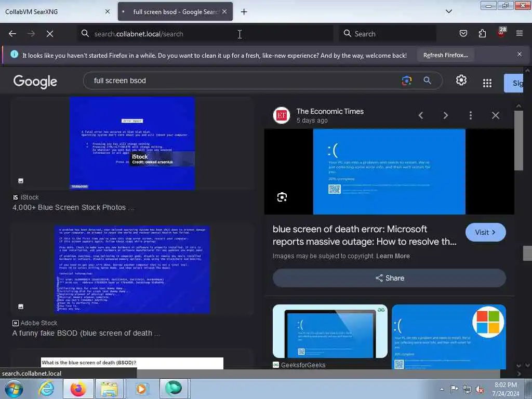Open the Google apps grid
Screen dimensions: 532x399
click(x=487, y=83)
